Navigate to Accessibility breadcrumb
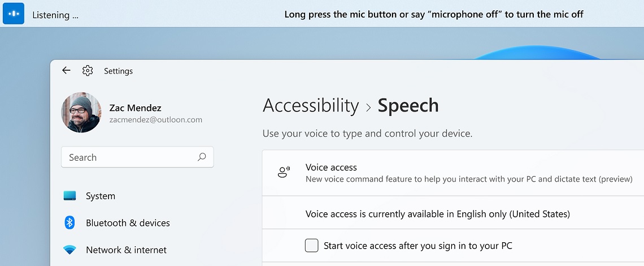Screen dimensions: 644x266 pos(311,105)
